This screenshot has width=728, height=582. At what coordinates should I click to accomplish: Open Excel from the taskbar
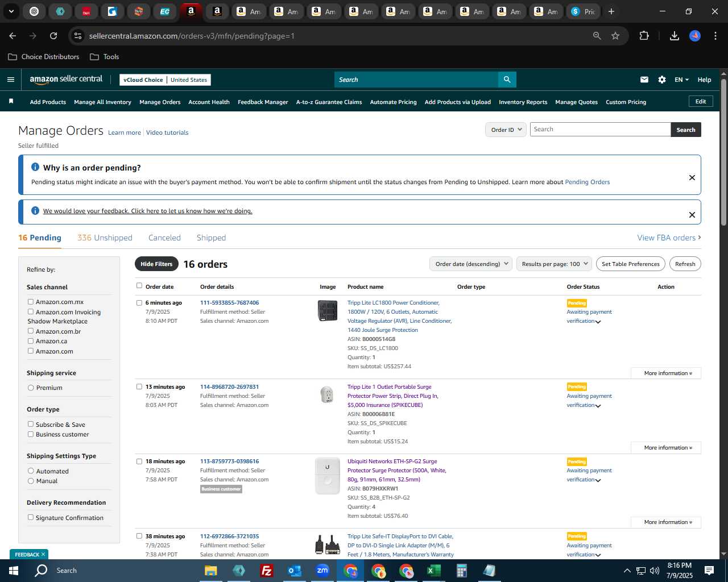(433, 571)
